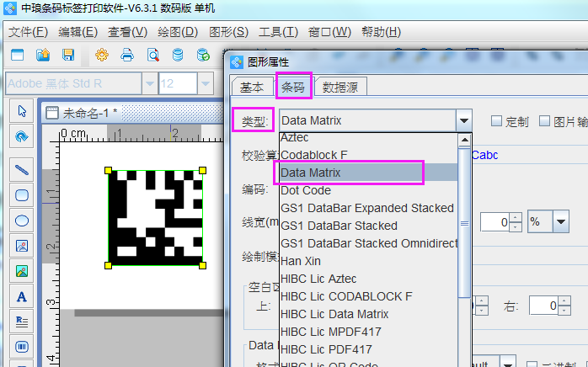Viewport: 588px width, 367px height.
Task: Pick GS1 DataBar Expanded Stacked
Action: pyautogui.click(x=367, y=208)
